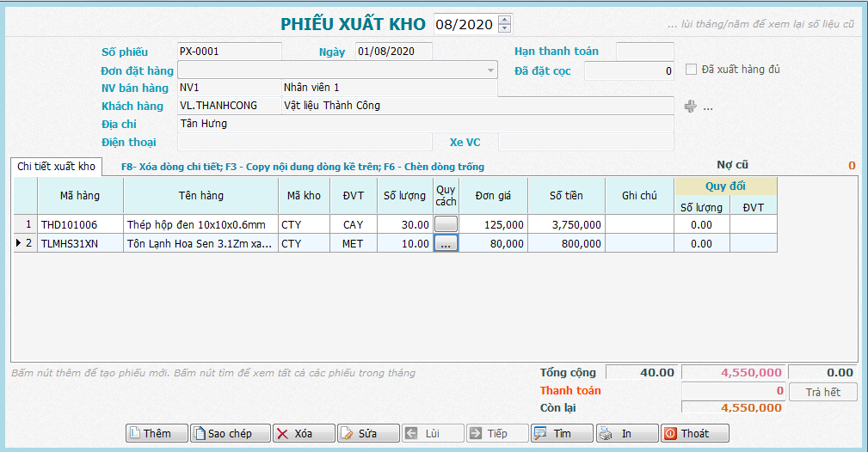Click the Quy cách button in row 1
This screenshot has height=452, width=868.
[x=446, y=224]
